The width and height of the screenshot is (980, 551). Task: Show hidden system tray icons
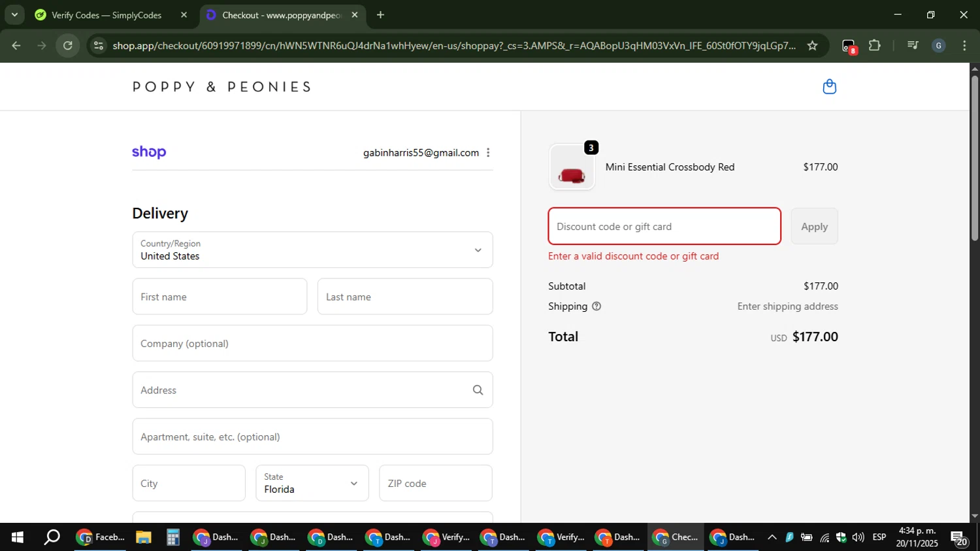click(772, 537)
